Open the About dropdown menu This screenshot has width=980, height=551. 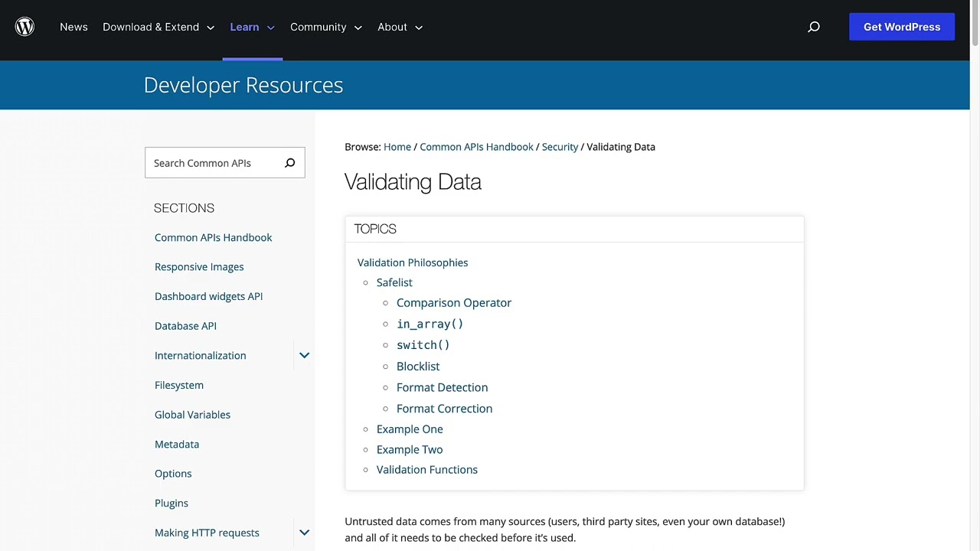pyautogui.click(x=400, y=27)
